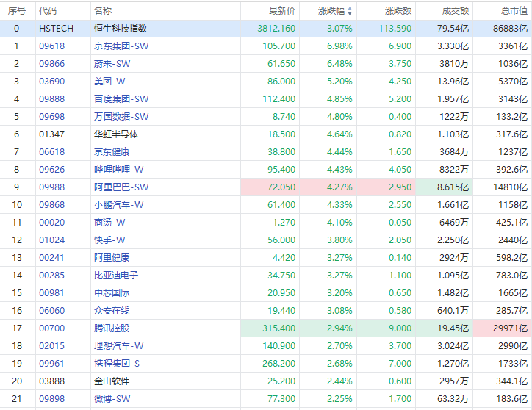Open stock code link 00020
The image size is (532, 410).
51,223
